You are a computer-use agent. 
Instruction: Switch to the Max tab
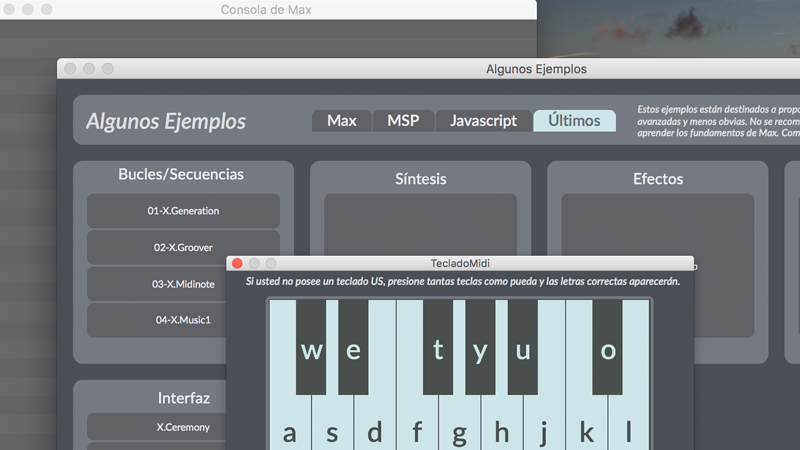tap(341, 121)
